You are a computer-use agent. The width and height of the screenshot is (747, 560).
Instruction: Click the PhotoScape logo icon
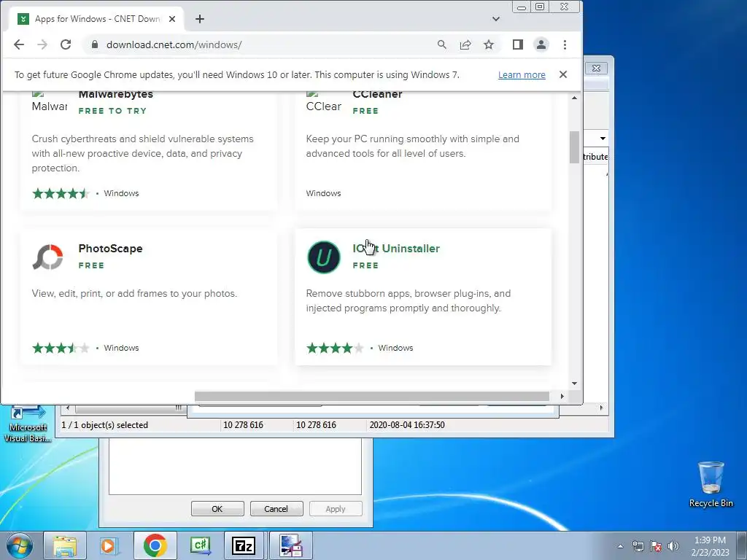click(x=47, y=257)
